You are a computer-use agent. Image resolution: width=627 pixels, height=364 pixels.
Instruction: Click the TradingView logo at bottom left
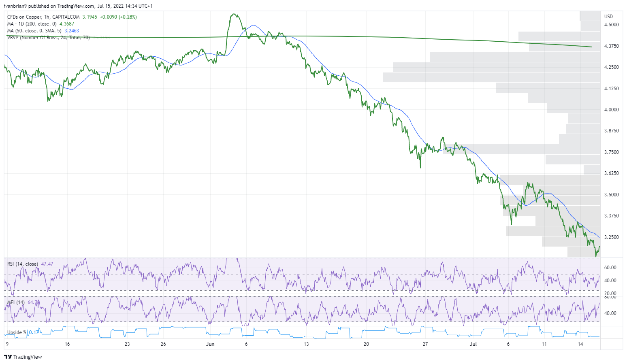23,357
